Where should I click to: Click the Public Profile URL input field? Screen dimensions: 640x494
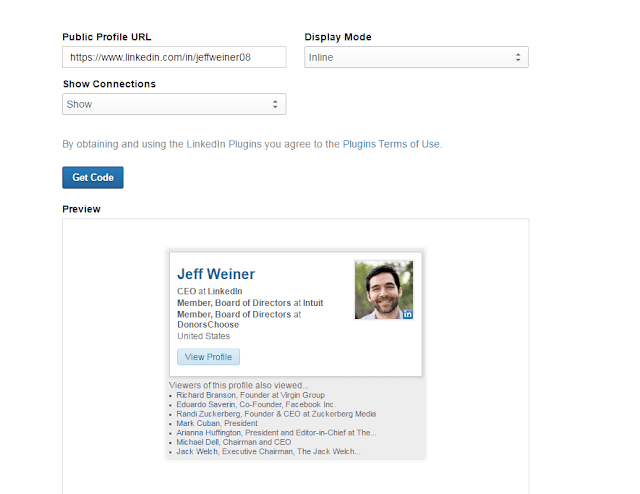pyautogui.click(x=174, y=57)
